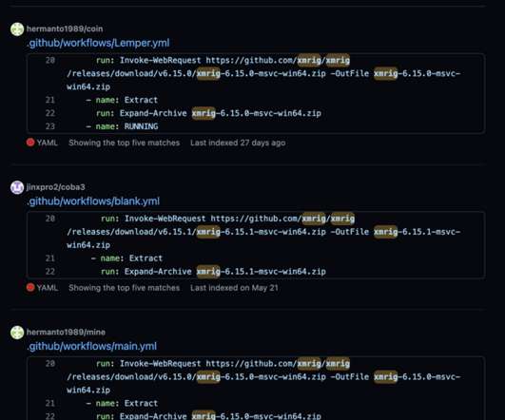Image resolution: width=505 pixels, height=420 pixels.
Task: Open repository jinxpro2/coba3
Action: [x=56, y=187]
